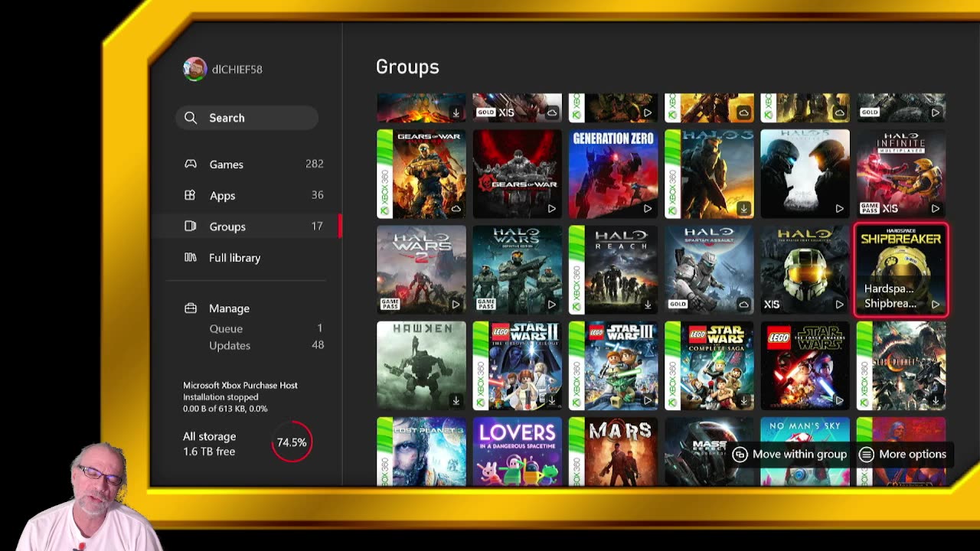
Task: Click play icon on LEGO Star Wars III tile
Action: (648, 400)
